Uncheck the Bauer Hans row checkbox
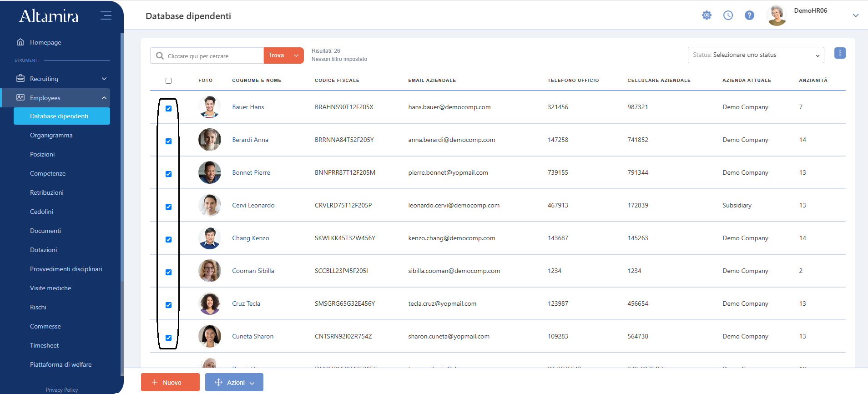Viewport: 868px width, 394px height. pyautogui.click(x=168, y=108)
